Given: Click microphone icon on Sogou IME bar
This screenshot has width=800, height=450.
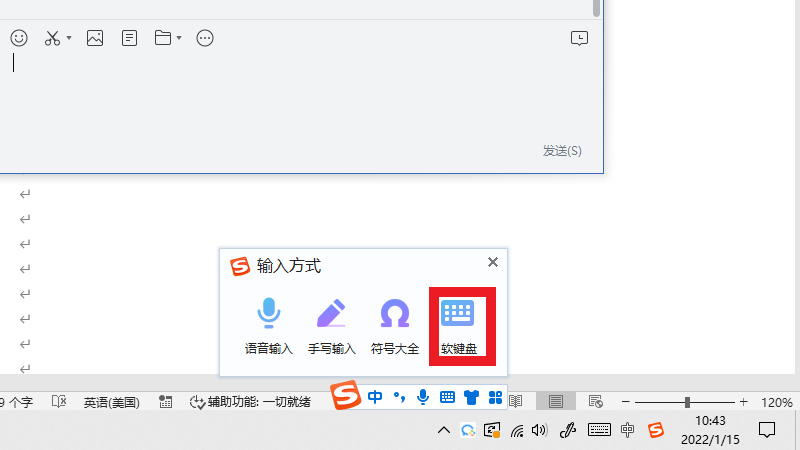Looking at the screenshot, I should [x=423, y=397].
